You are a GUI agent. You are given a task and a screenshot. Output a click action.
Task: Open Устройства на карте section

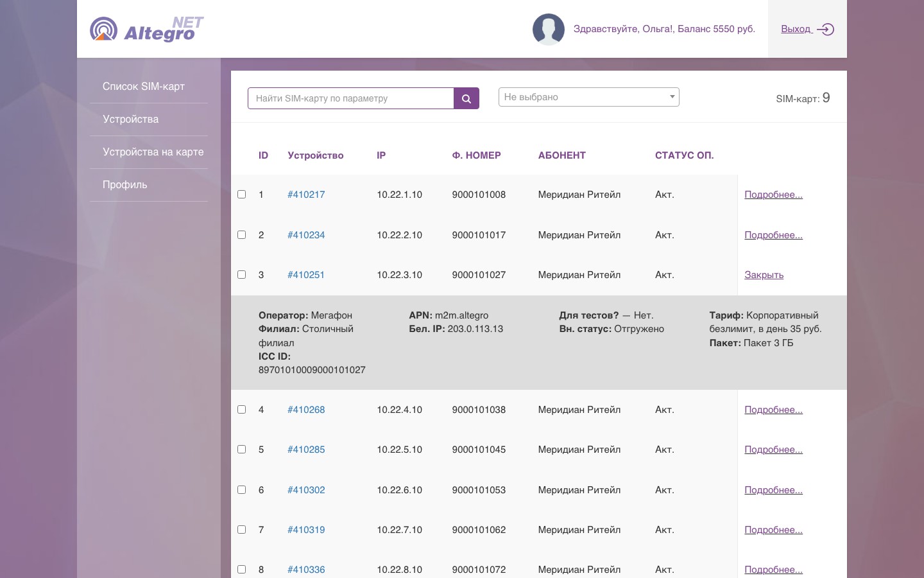point(153,152)
